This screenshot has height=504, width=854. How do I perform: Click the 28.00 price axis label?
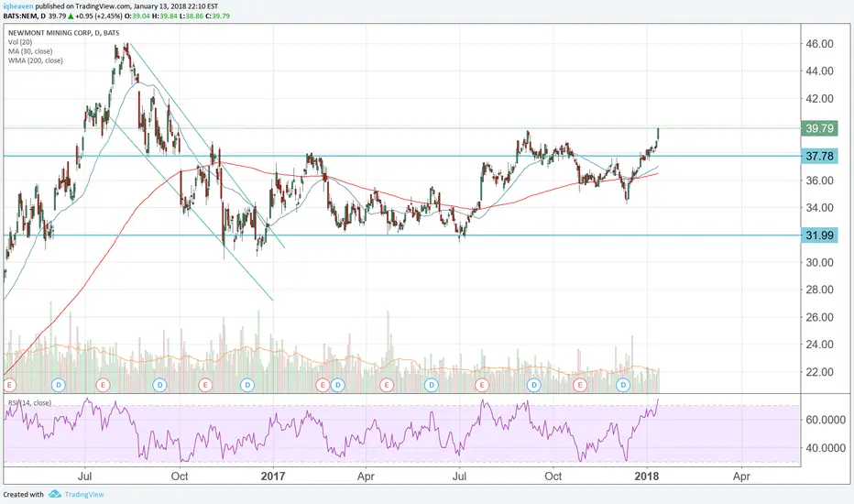pyautogui.click(x=820, y=290)
